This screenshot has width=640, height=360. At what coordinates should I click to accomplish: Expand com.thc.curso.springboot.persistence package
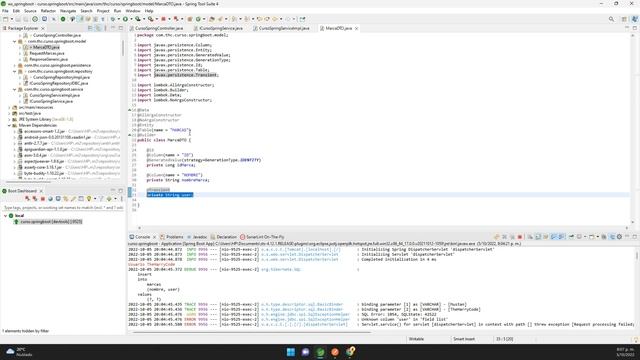15,65
